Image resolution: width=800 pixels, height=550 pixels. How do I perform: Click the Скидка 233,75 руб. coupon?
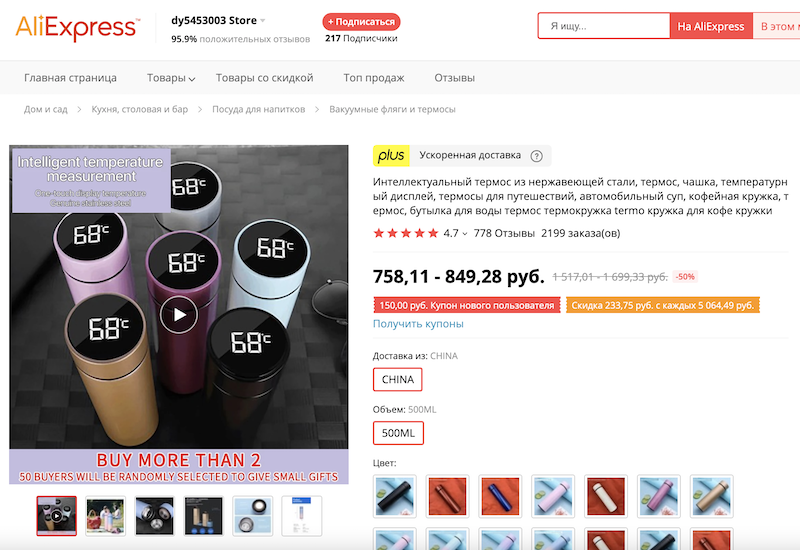(663, 305)
